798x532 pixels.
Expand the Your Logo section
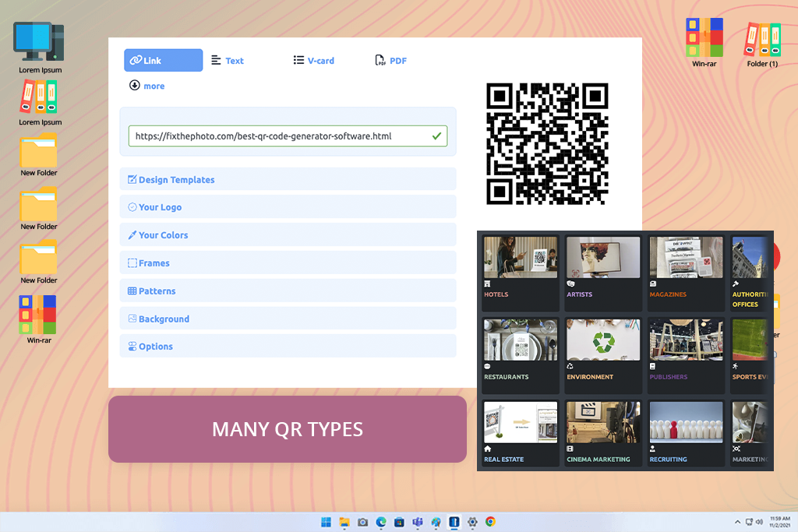pos(288,207)
